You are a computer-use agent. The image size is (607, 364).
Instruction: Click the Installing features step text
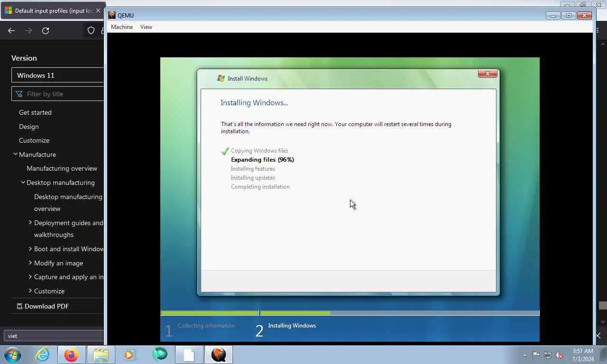click(x=253, y=169)
